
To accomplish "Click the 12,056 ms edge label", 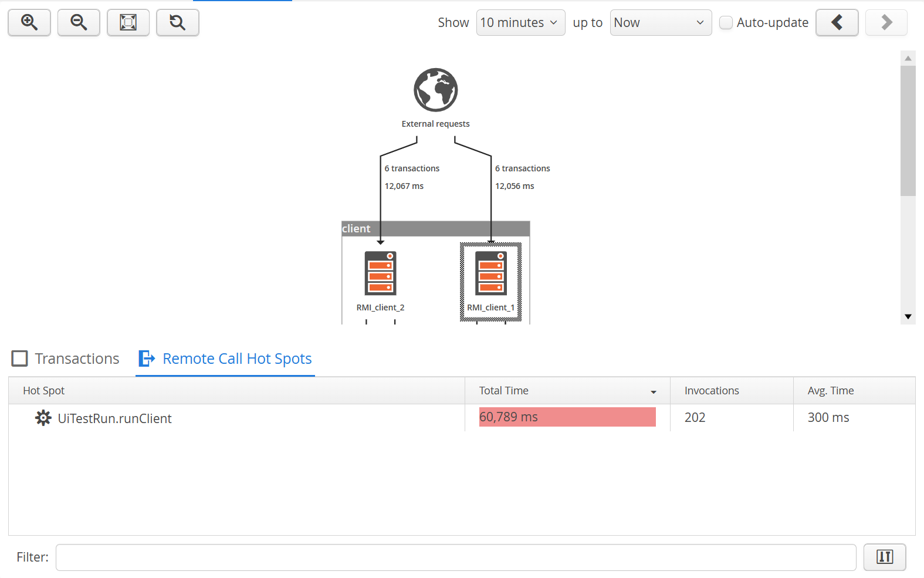I will pyautogui.click(x=515, y=186).
